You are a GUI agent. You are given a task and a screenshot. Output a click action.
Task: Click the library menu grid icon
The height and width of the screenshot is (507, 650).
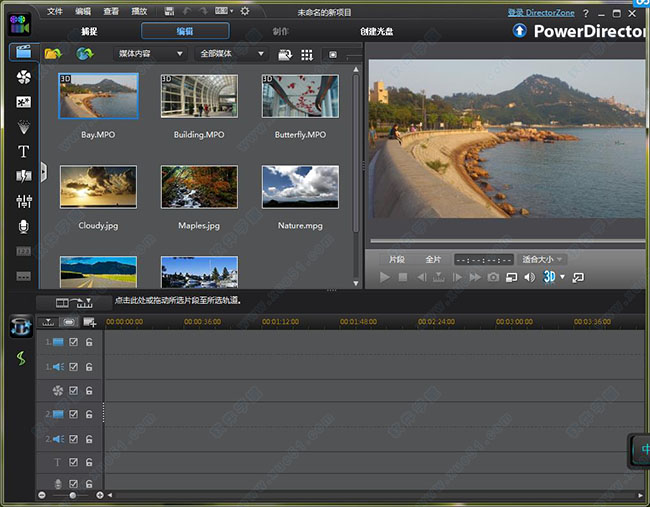point(307,55)
